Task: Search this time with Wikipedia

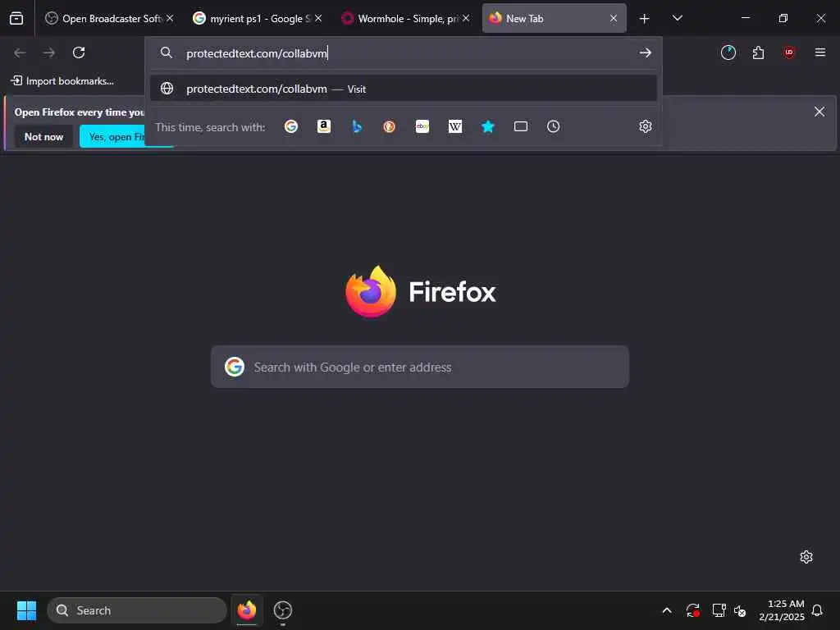Action: click(454, 126)
